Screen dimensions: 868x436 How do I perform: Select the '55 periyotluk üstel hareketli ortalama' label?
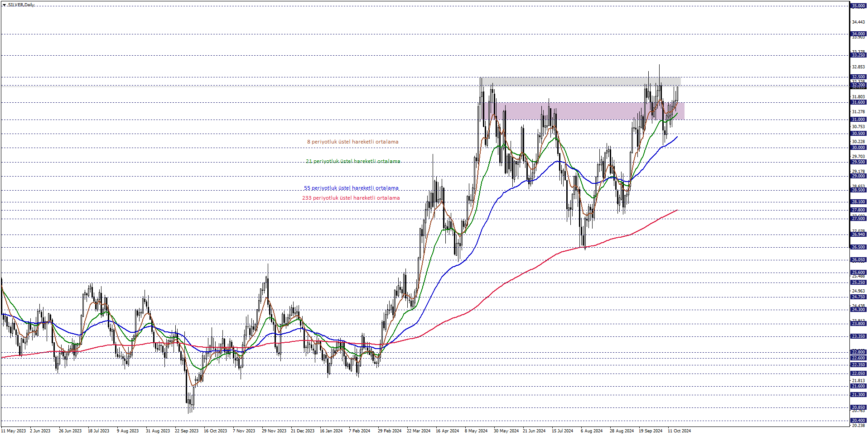(351, 188)
